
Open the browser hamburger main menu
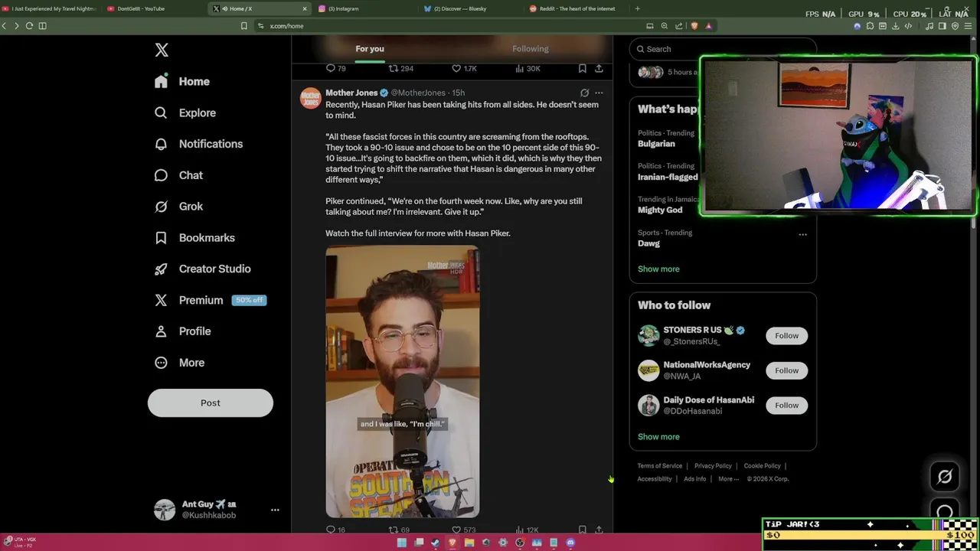click(969, 26)
